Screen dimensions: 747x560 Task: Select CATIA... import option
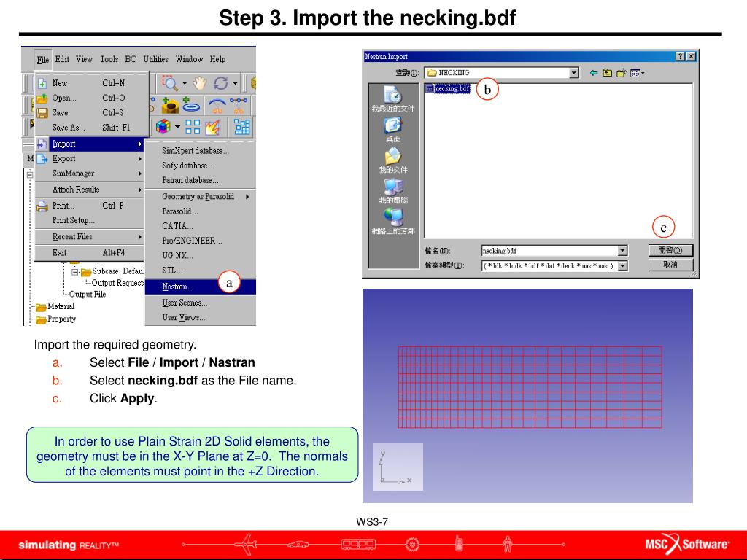pyautogui.click(x=201, y=226)
